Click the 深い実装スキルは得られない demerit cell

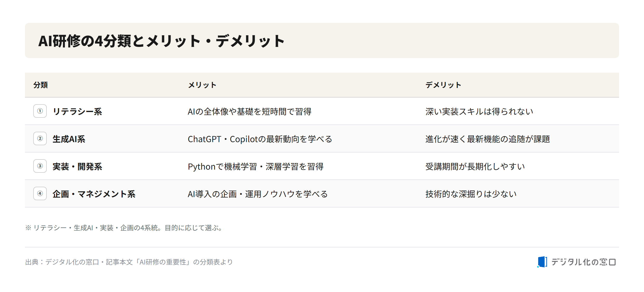click(x=479, y=112)
